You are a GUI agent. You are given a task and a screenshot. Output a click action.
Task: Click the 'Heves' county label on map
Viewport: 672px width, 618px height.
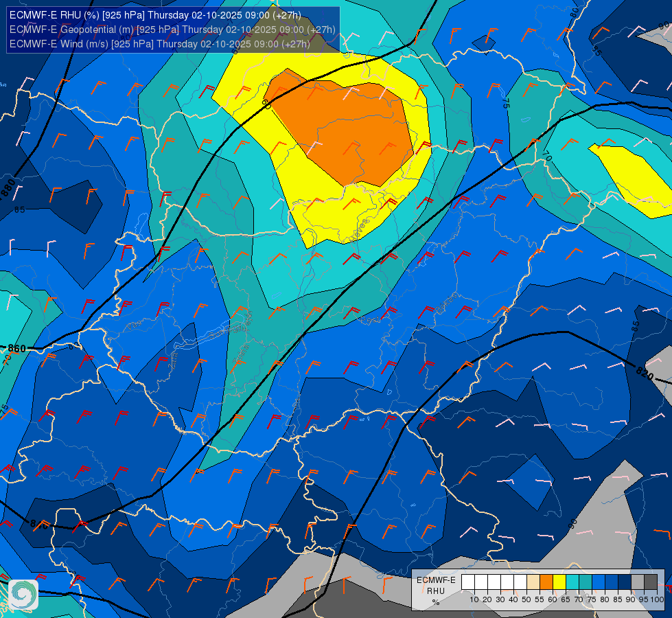[360, 231]
